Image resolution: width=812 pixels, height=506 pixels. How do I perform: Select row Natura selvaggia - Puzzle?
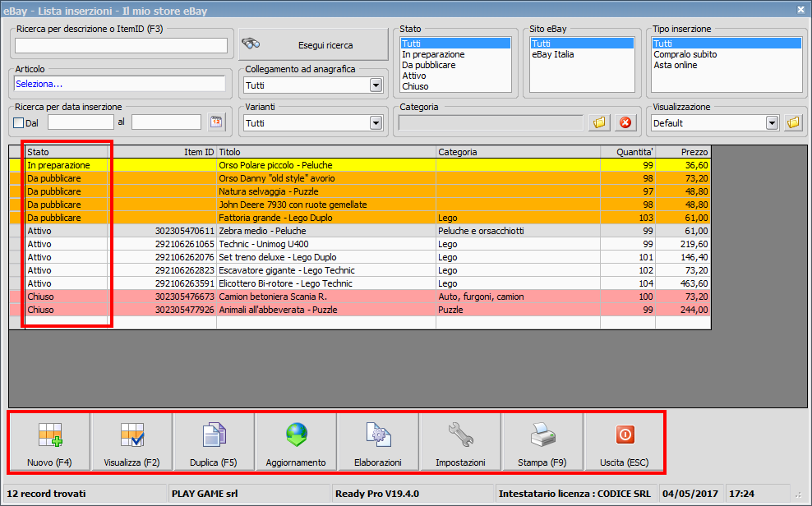coord(360,191)
